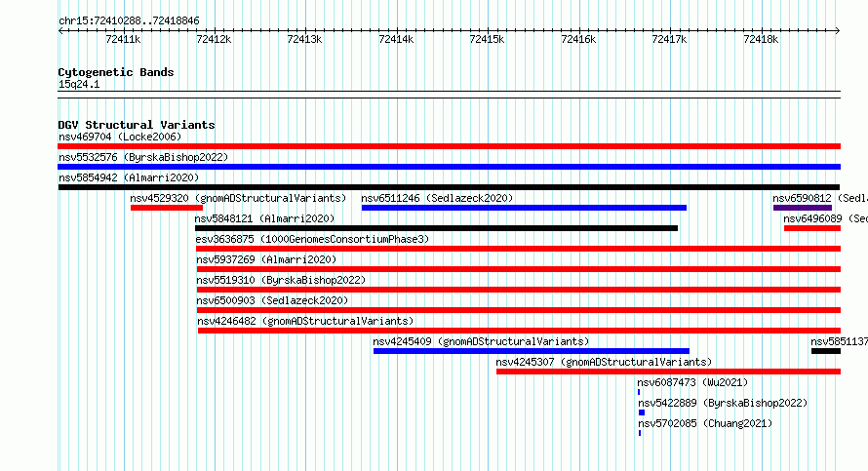Screen dimensions: 868x471
Task: Select the nsv4245409 gnomAD blue bar
Action: click(532, 351)
